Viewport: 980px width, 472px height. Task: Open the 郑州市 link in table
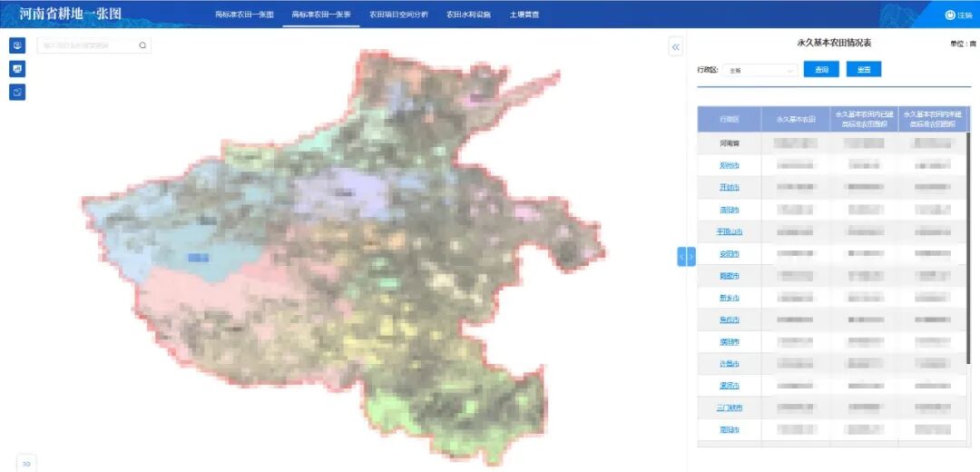730,166
